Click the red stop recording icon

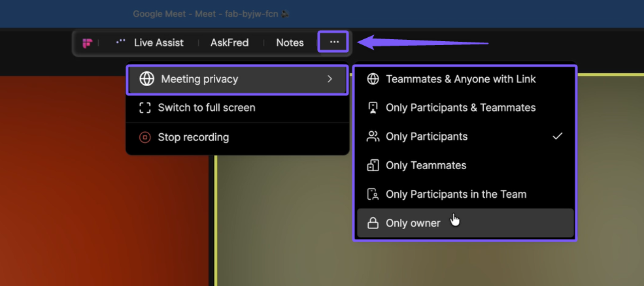pyautogui.click(x=145, y=137)
